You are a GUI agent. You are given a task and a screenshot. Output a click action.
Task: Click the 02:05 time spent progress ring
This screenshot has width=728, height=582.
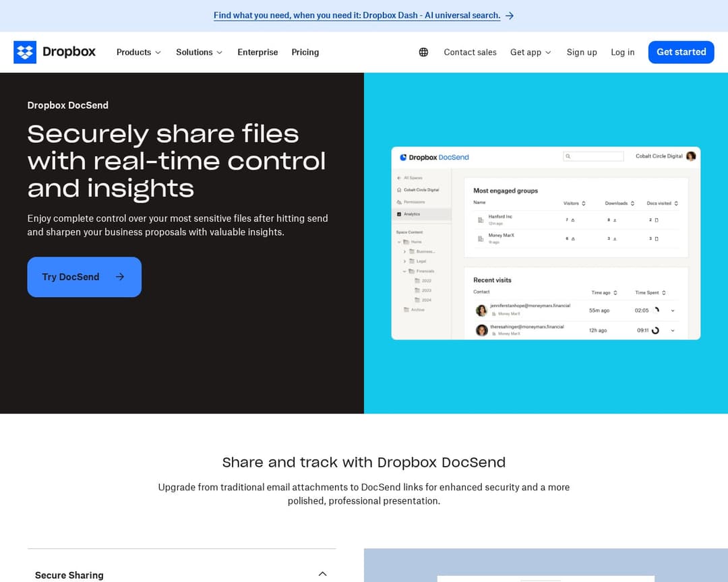pyautogui.click(x=656, y=310)
